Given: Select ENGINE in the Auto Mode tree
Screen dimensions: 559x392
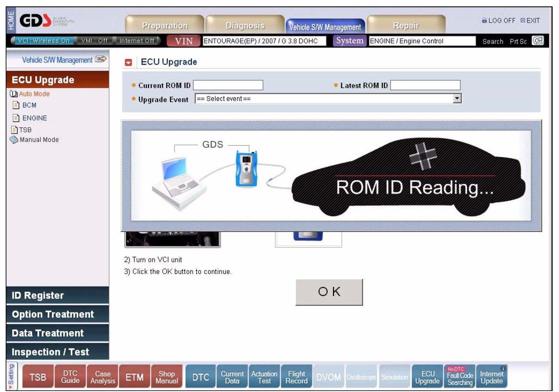Looking at the screenshot, I should pos(34,118).
